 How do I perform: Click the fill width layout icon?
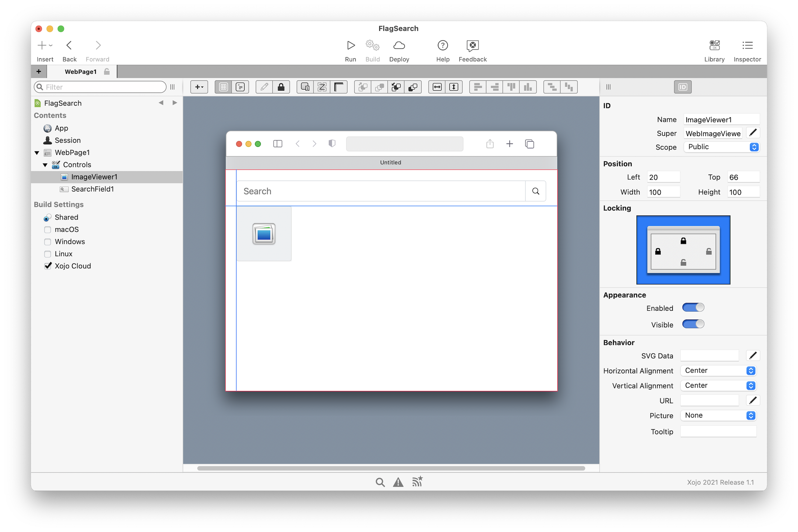(x=437, y=87)
